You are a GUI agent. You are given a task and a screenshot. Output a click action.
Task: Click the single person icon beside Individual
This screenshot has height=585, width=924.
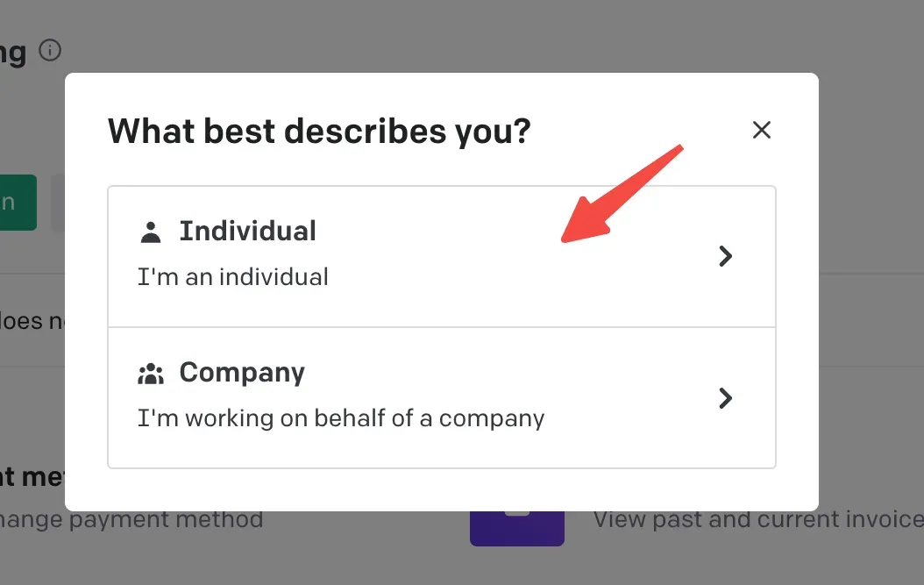(151, 232)
